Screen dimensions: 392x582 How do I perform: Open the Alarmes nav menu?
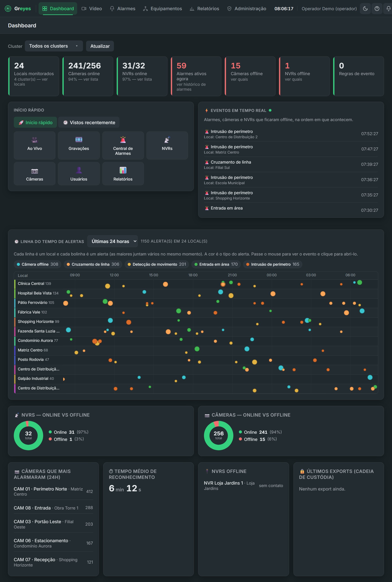coord(123,9)
